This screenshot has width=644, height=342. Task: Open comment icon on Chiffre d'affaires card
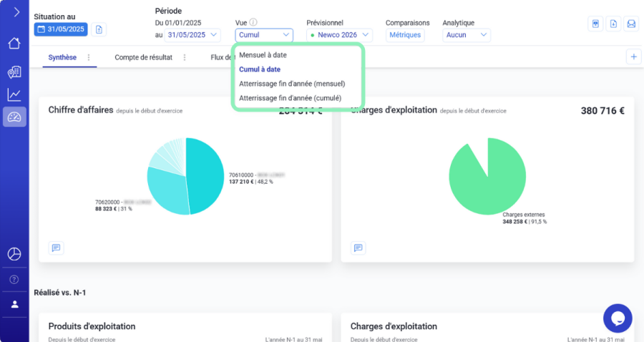tap(57, 248)
